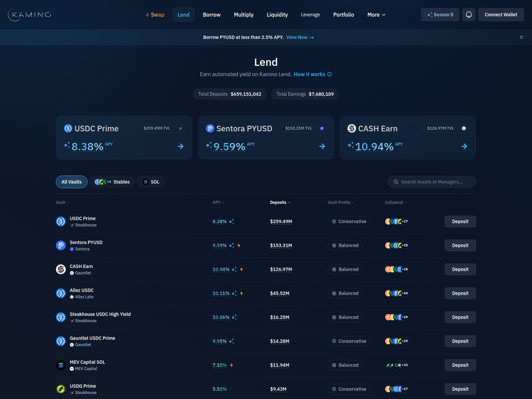Sort by the Collateral column
Viewport: 532px width, 399px height.
click(x=396, y=202)
